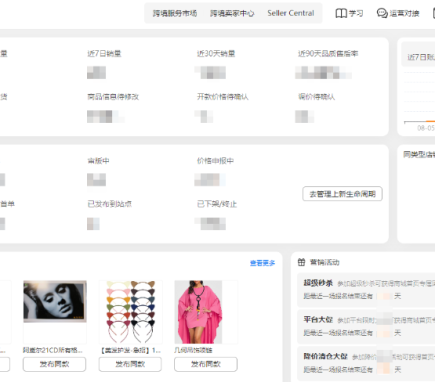Click the 近7日销量 statistic label
The image size is (435, 382).
point(104,53)
